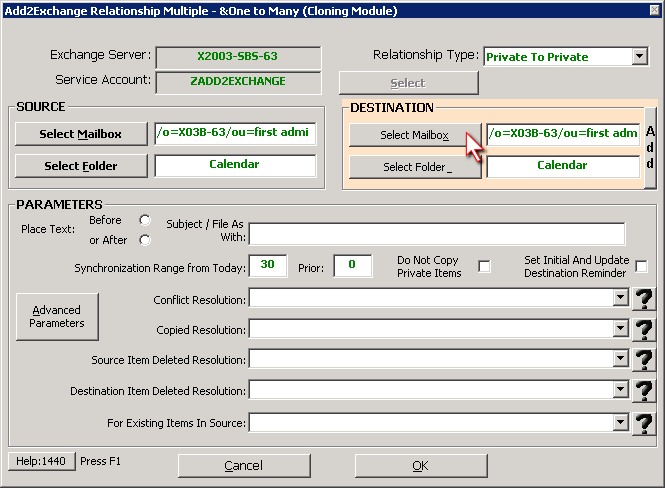Open help for Copied Resolution
Screen dimensions: 665x488
[x=644, y=329]
